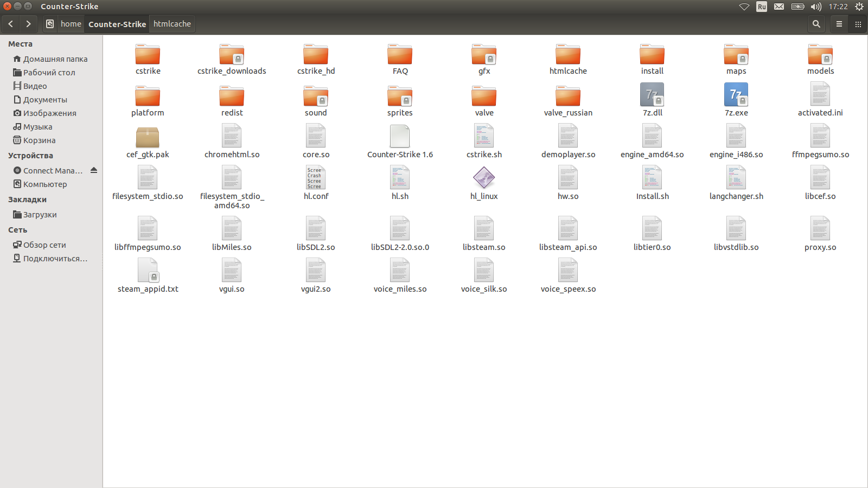Viewport: 868px width, 488px height.
Task: Eject the Connect Mana... device
Action: coord(94,170)
